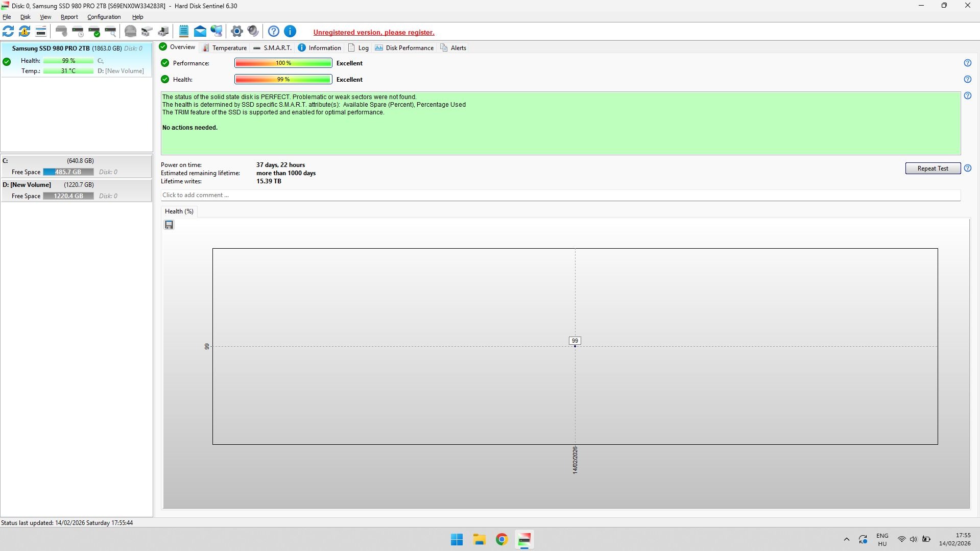Image resolution: width=980 pixels, height=551 pixels.
Task: Switch to the Alerts tab
Action: point(453,47)
